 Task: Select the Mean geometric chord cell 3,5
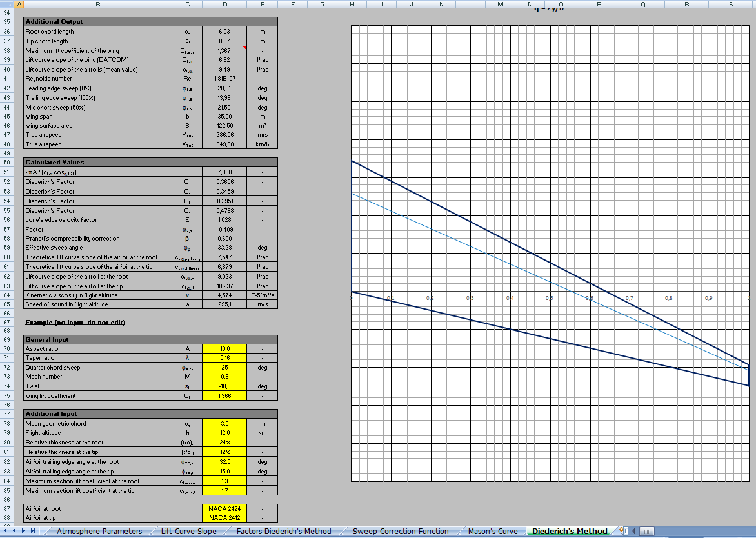(224, 423)
